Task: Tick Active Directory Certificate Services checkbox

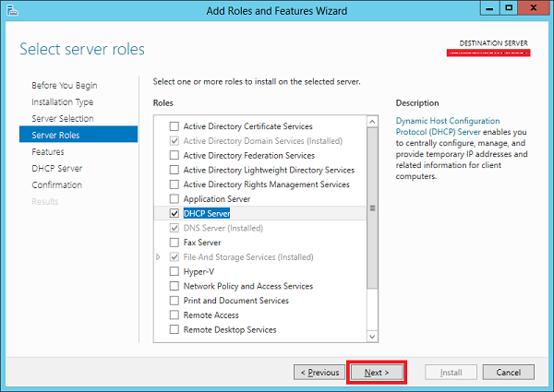Action: point(175,126)
